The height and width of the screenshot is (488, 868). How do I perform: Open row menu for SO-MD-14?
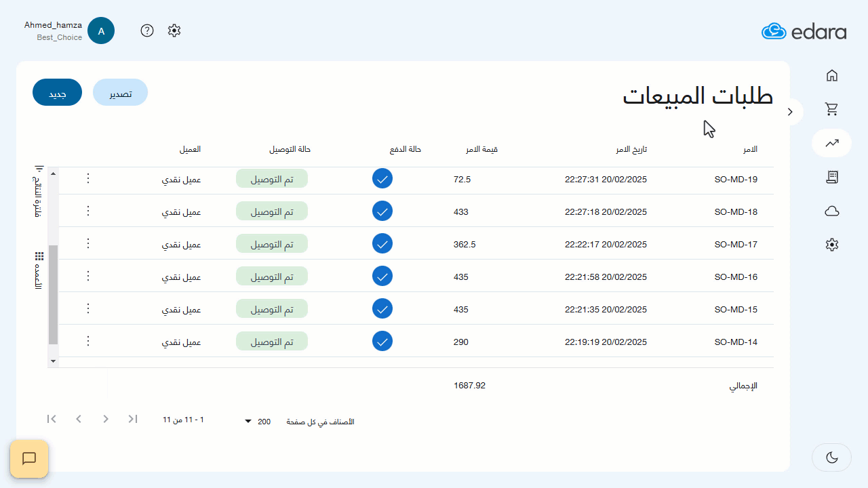[x=87, y=342]
